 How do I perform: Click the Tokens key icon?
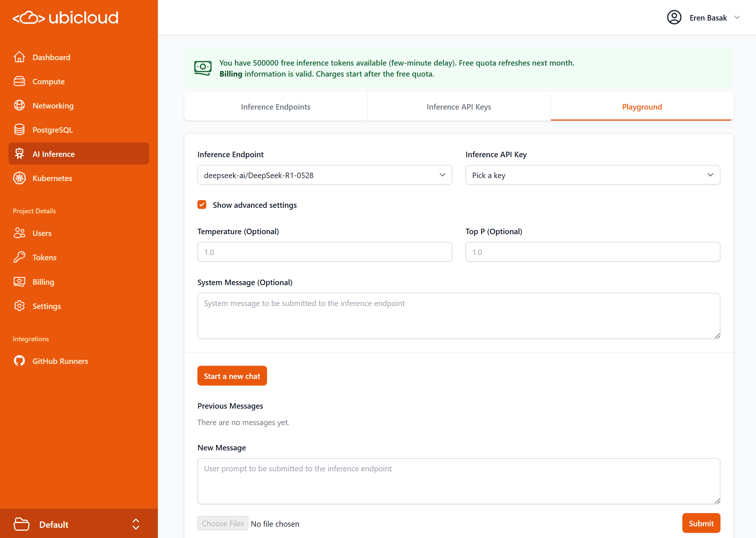click(19, 257)
